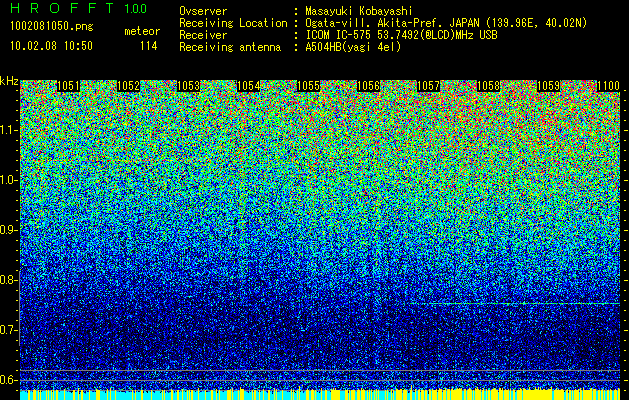Click the date stamp 10.02.08 10:50
This screenshot has width=629, height=400.
coord(51,46)
